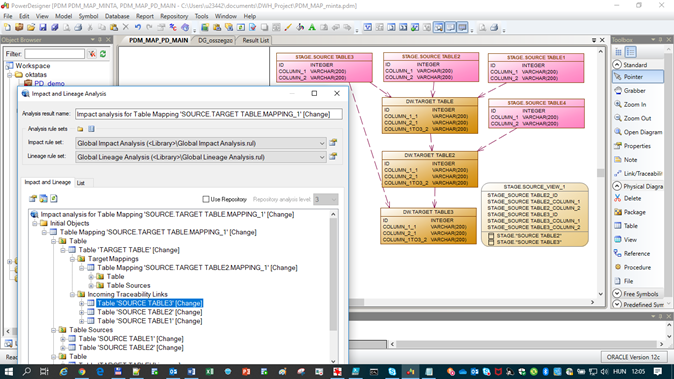This screenshot has width=674, height=379.
Task: Select the STAGE.SOURCE_VIEW_1 view symbol
Action: pos(534,214)
